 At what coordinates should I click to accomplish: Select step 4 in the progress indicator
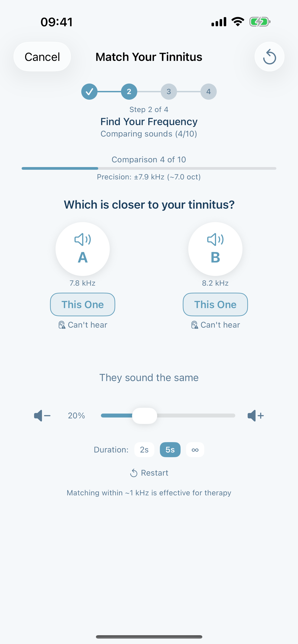point(208,92)
